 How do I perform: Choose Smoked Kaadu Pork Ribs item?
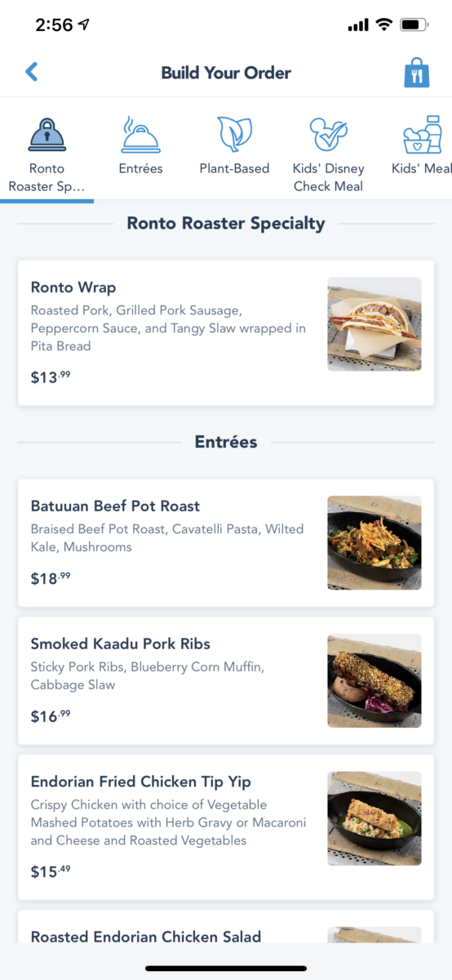coord(226,681)
